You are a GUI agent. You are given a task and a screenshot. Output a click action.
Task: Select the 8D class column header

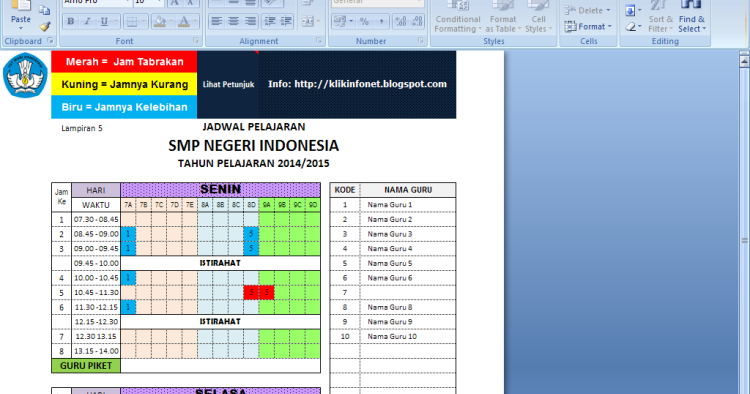pyautogui.click(x=251, y=205)
